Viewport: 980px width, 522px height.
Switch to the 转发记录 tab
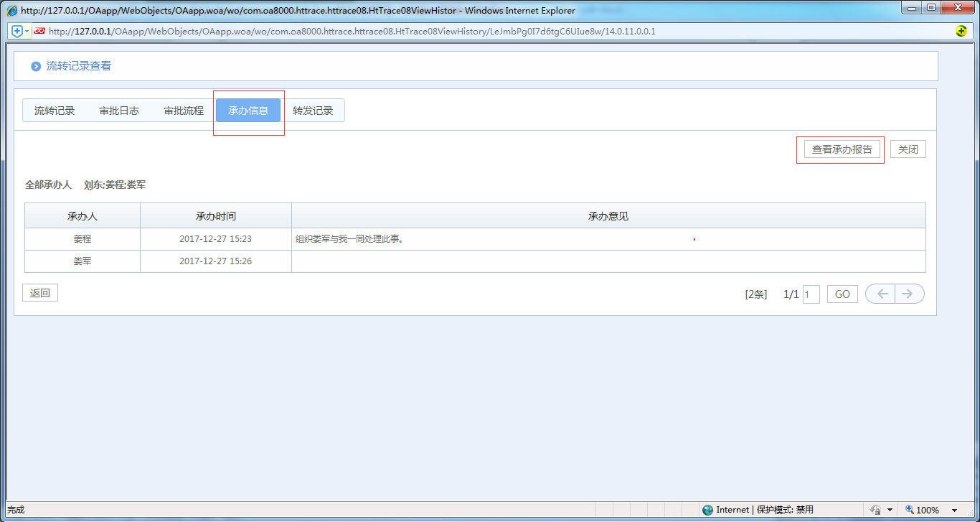pos(313,111)
